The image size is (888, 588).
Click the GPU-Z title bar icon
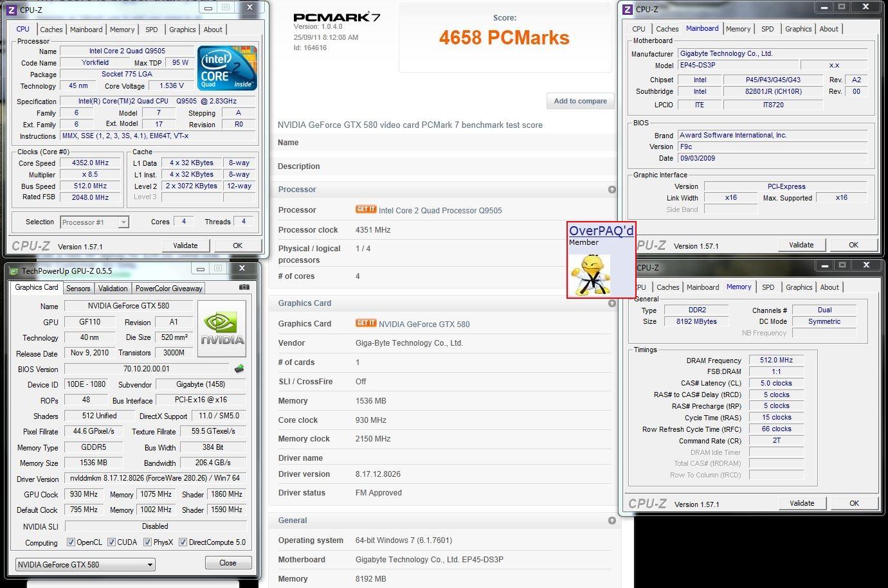[x=14, y=271]
